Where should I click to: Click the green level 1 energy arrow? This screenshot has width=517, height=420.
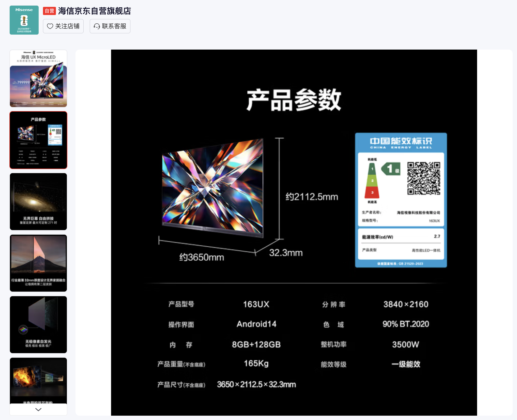[x=391, y=169]
